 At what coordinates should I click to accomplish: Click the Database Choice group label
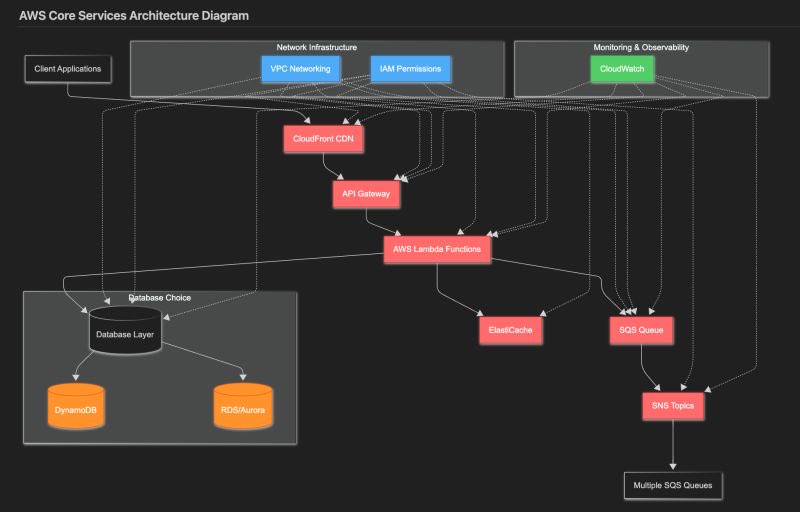160,298
